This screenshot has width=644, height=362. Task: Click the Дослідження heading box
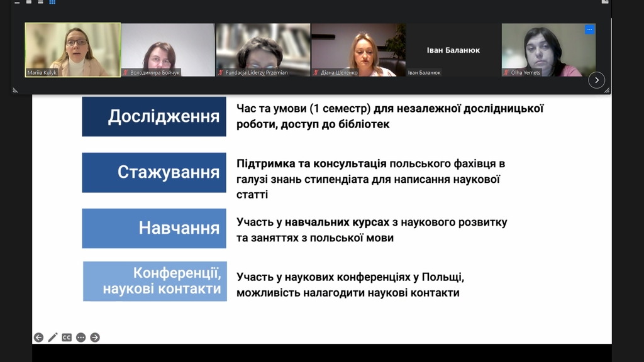point(154,116)
